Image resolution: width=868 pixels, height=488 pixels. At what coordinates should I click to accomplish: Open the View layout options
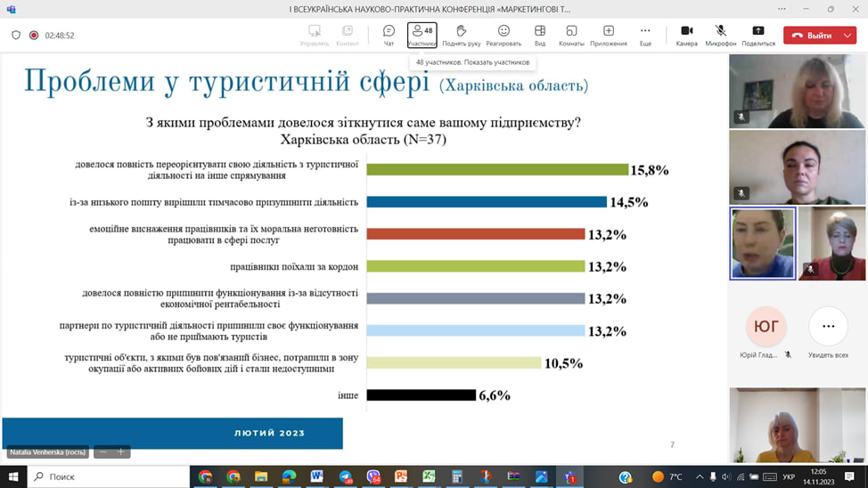pos(540,36)
